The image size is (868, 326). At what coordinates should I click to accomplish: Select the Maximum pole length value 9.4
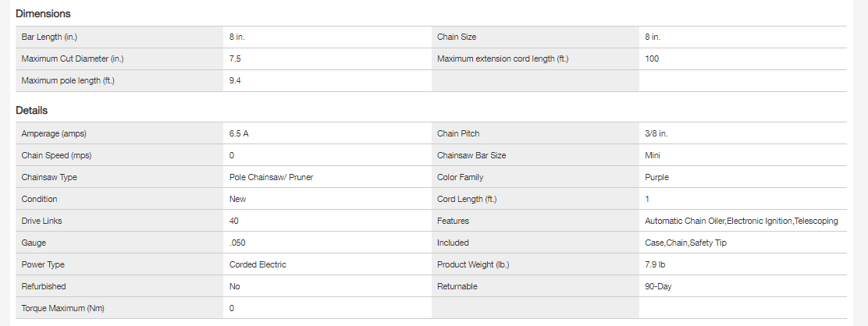click(236, 81)
